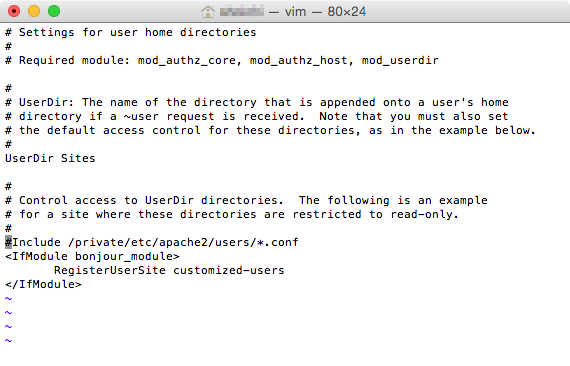The width and height of the screenshot is (570, 366).
Task: Click the first tilde empty-line marker
Action: [8, 299]
